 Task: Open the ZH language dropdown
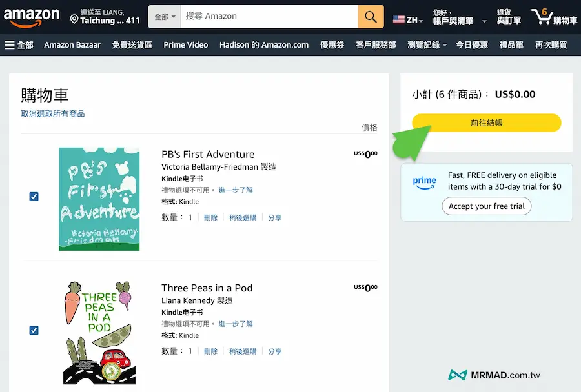point(414,20)
